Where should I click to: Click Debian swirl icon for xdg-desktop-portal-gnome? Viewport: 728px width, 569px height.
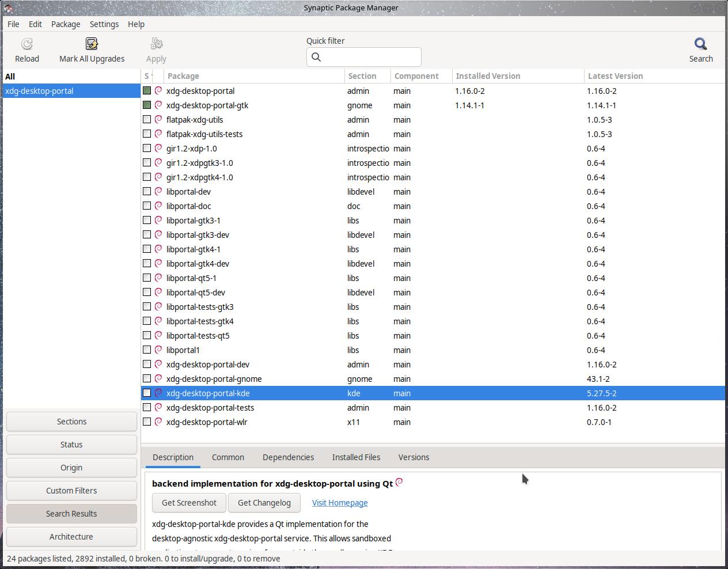pos(158,379)
